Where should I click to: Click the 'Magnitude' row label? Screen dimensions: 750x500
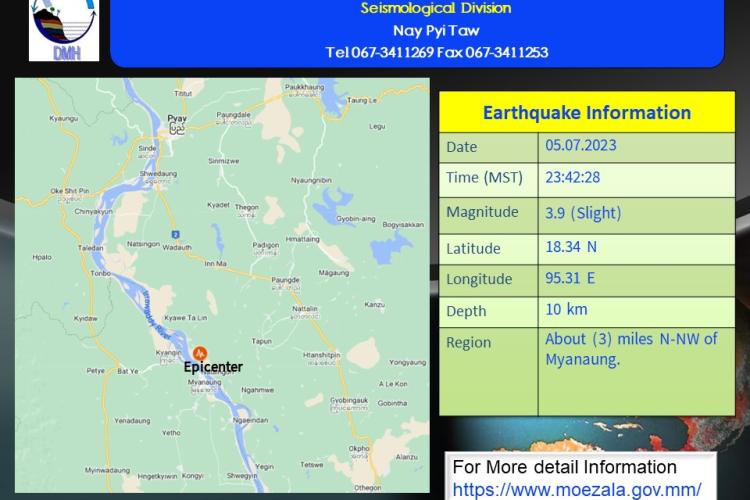coord(482,212)
